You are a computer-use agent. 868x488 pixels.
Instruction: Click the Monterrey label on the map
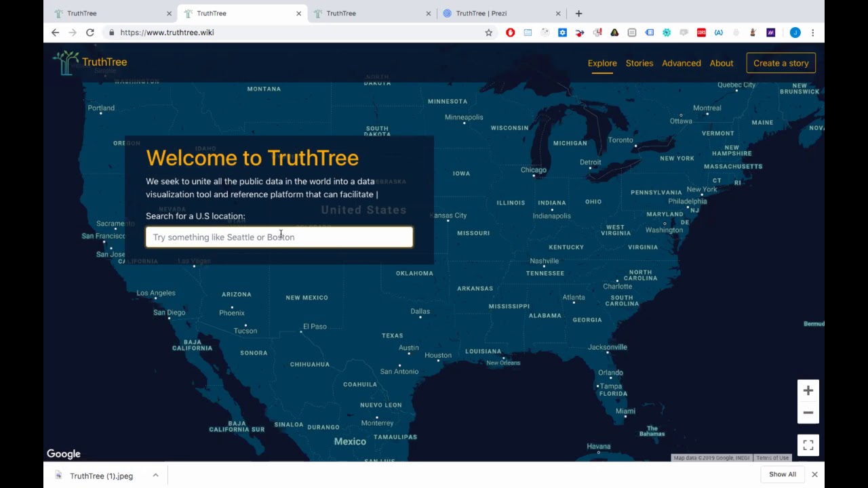pyautogui.click(x=377, y=423)
